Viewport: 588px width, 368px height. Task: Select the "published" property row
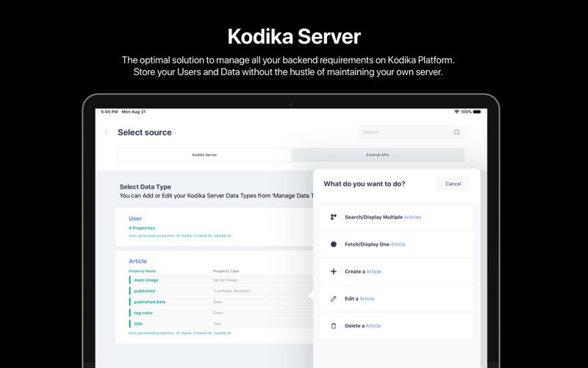tap(221, 291)
